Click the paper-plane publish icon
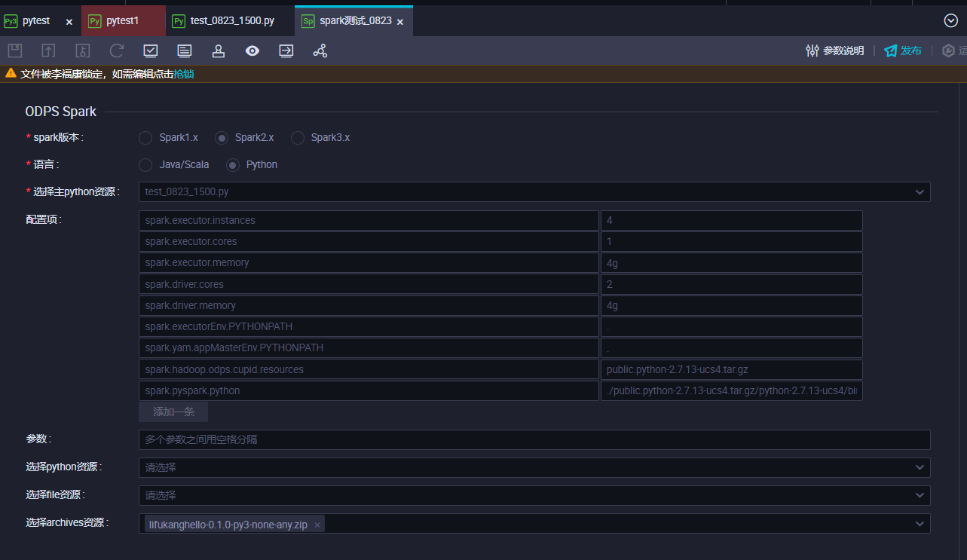Screen dimensions: 967x560 (891, 50)
